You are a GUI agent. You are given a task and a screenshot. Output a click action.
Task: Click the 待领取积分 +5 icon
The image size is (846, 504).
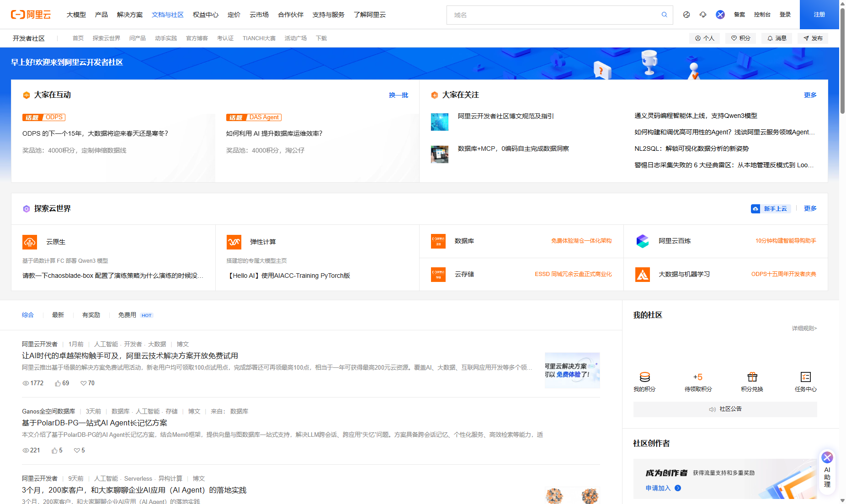coord(698,377)
